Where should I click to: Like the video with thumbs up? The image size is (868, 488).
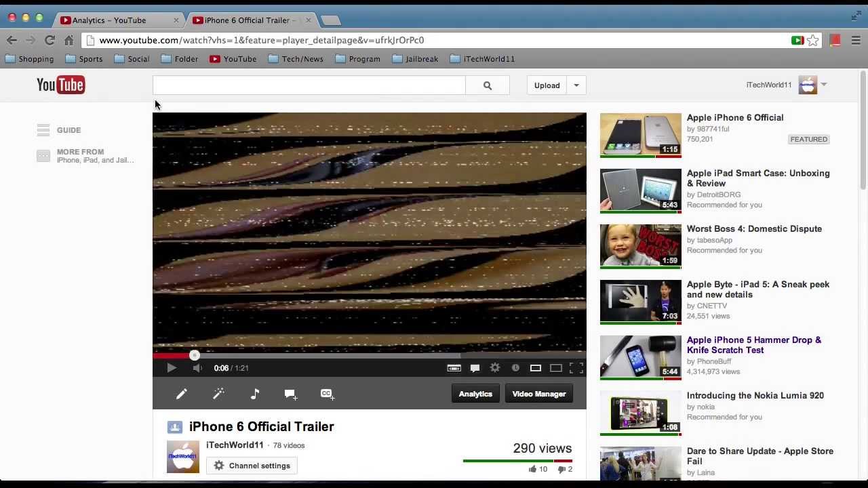coord(533,469)
